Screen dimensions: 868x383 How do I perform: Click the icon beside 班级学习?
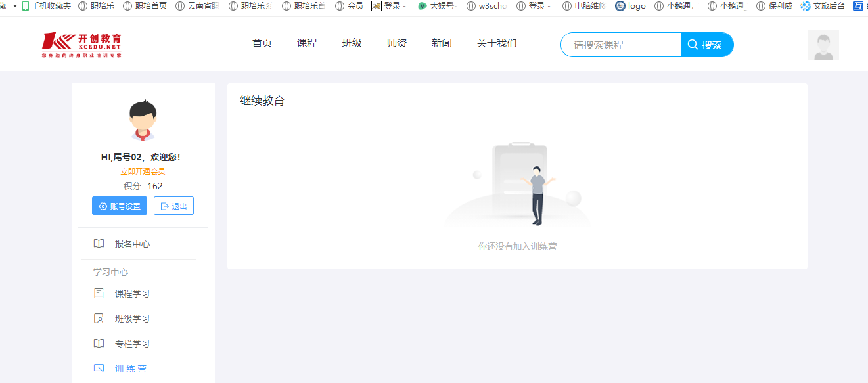click(99, 319)
